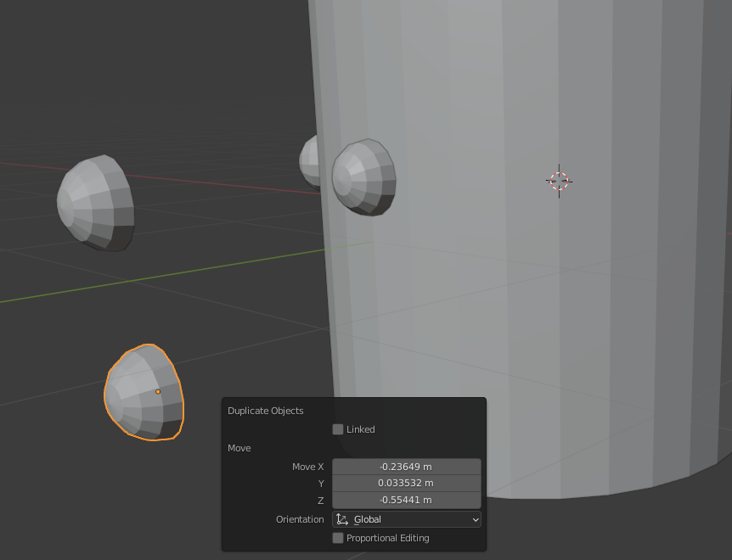Open the Orientation dropdown set to Global
The height and width of the screenshot is (560, 732).
pos(407,519)
